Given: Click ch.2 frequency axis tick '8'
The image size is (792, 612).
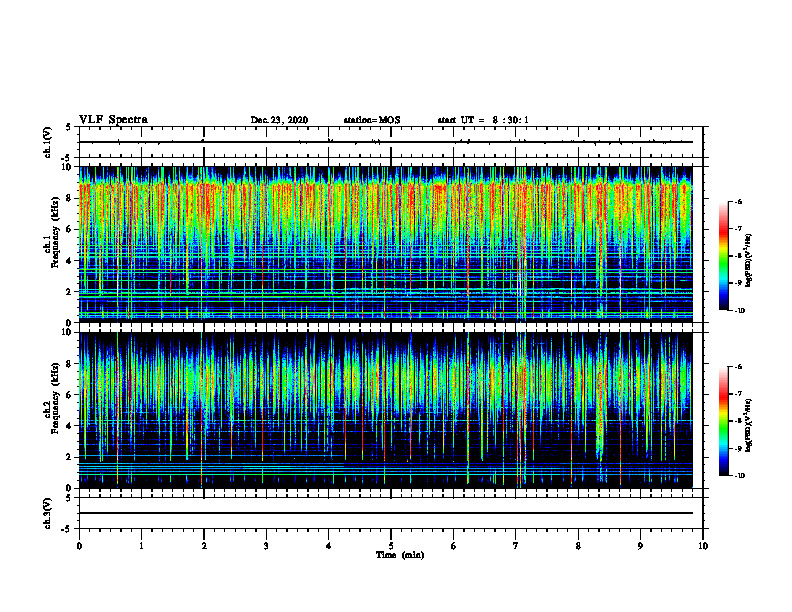Looking at the screenshot, I should pyautogui.click(x=70, y=364).
